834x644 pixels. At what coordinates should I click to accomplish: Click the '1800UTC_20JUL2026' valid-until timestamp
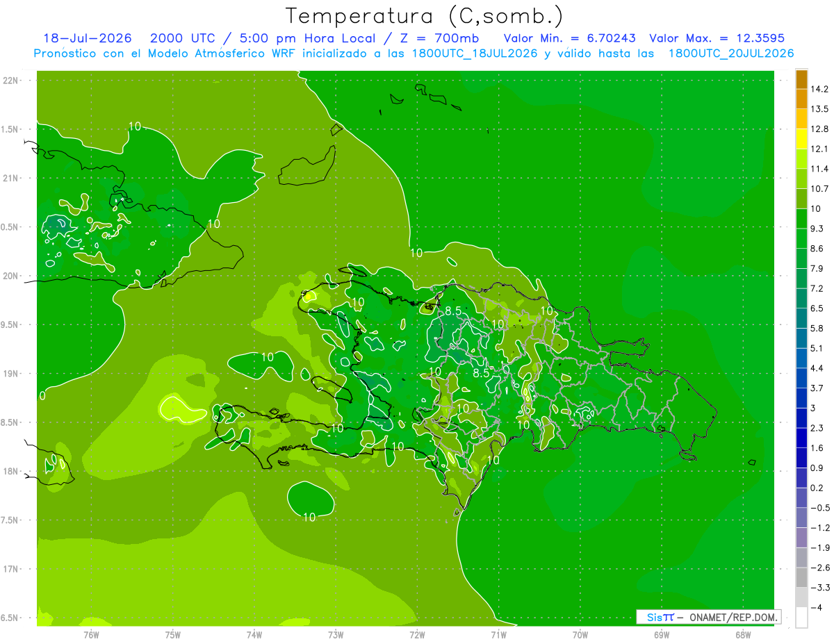point(731,53)
